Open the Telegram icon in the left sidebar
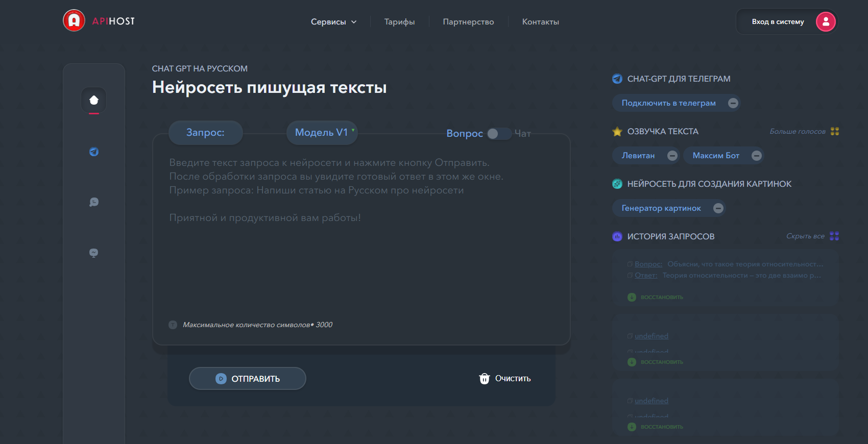The image size is (868, 444). 94,152
